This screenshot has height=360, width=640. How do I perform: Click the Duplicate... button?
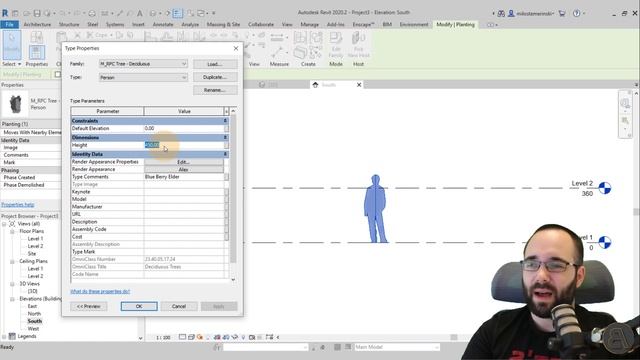pyautogui.click(x=215, y=77)
